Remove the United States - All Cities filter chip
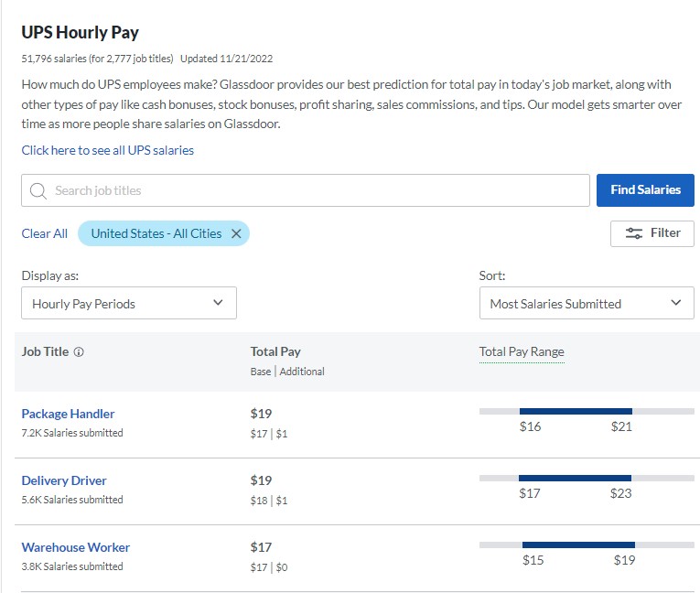Image resolution: width=700 pixels, height=593 pixels. click(x=236, y=233)
